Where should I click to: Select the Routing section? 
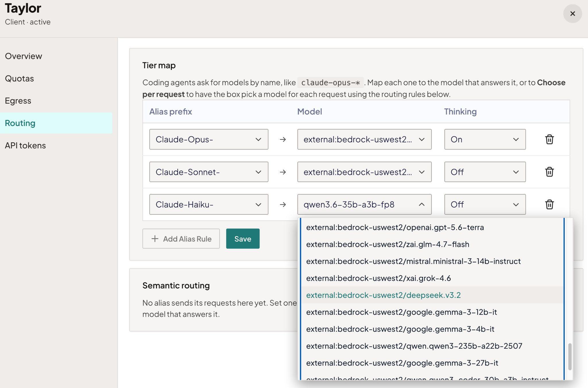(56, 123)
